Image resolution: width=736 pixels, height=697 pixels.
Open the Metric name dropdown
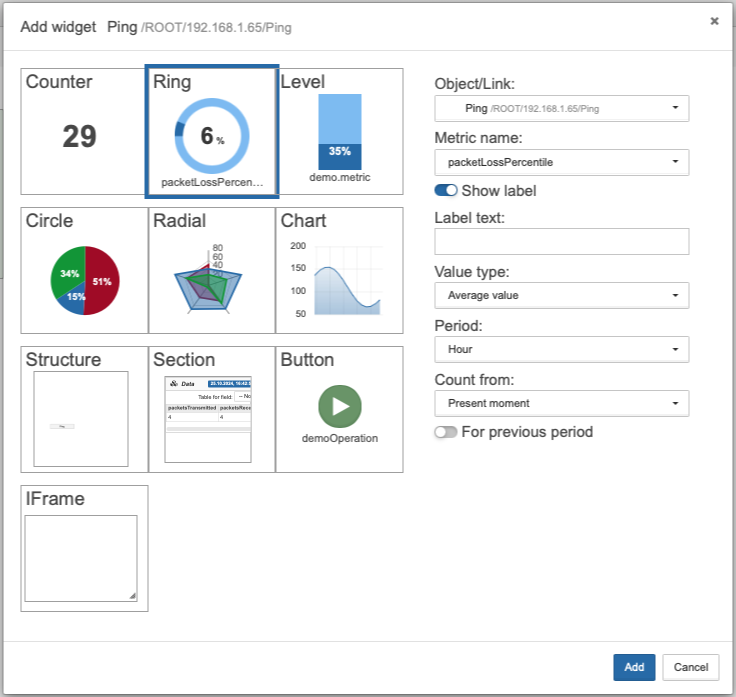pos(561,162)
